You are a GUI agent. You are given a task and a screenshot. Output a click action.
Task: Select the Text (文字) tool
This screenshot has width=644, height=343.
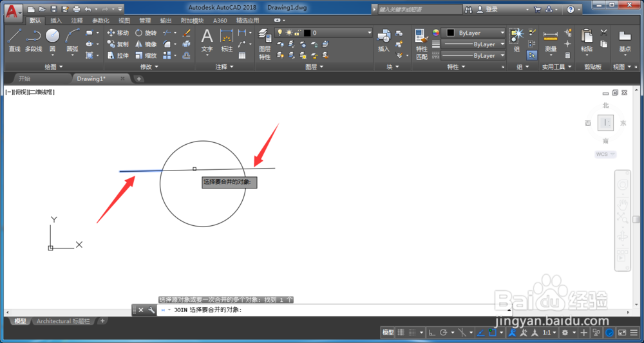tap(207, 40)
